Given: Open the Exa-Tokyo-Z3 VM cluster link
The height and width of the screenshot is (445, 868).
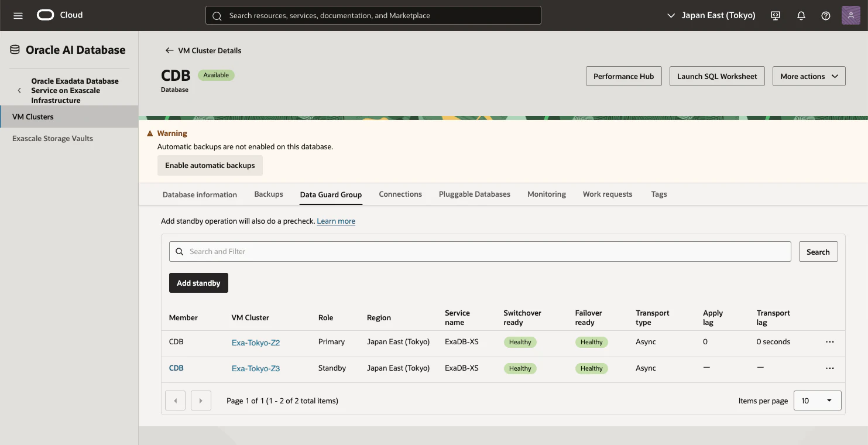Looking at the screenshot, I should [x=256, y=369].
